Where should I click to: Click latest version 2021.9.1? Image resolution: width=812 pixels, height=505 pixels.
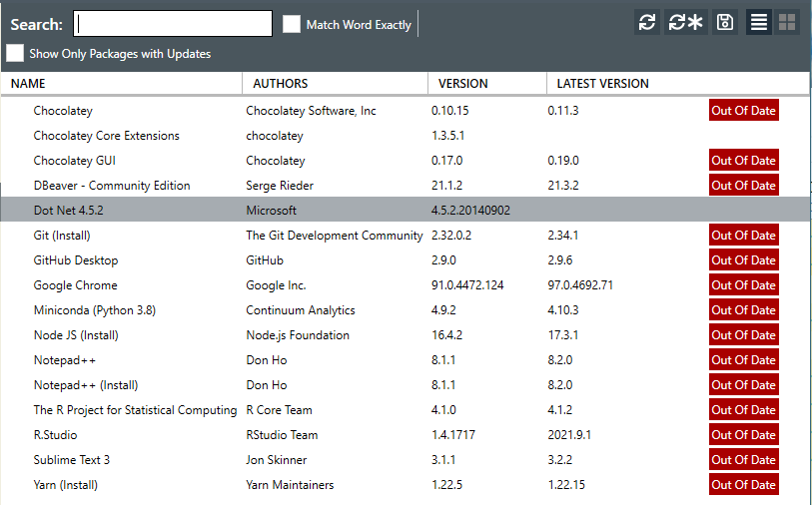[x=569, y=435]
